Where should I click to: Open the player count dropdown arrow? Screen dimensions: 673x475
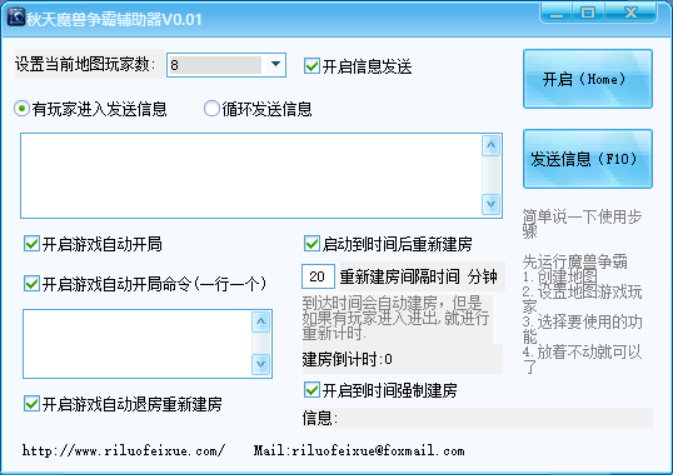coord(276,64)
